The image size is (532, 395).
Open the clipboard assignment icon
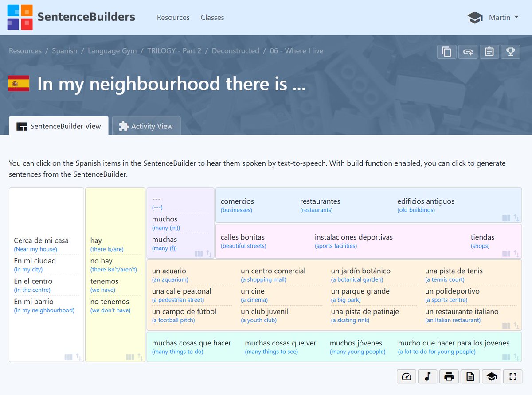(489, 52)
